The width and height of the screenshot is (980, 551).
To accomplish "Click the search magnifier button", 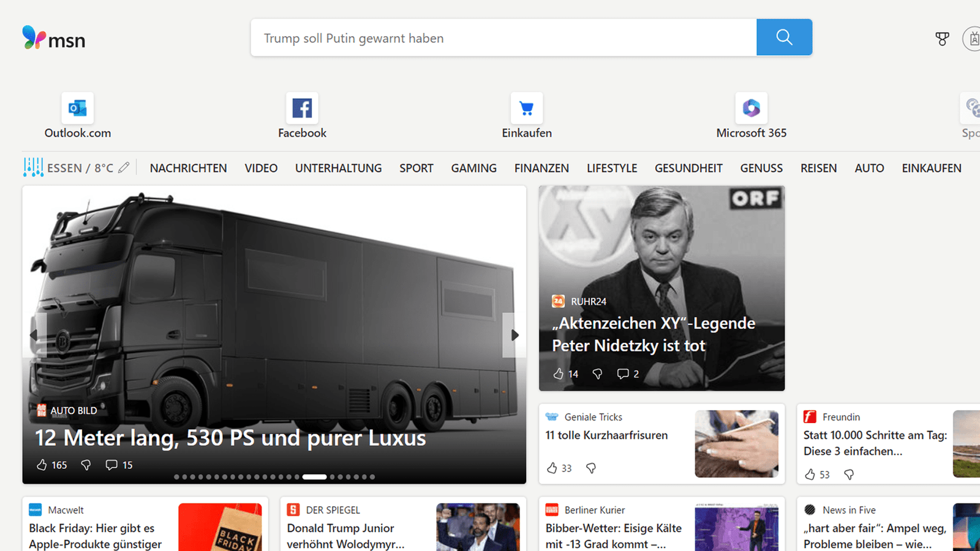I will coord(784,37).
